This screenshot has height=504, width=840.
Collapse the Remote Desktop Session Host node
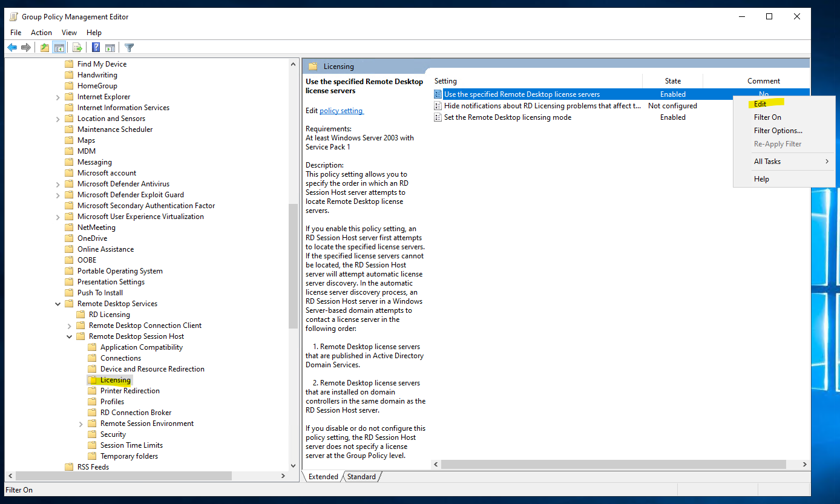click(x=70, y=336)
